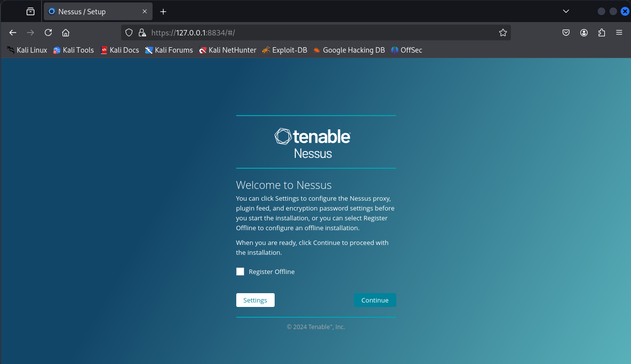
Task: Open the Firefox View recent browsing icon
Action: click(x=31, y=11)
